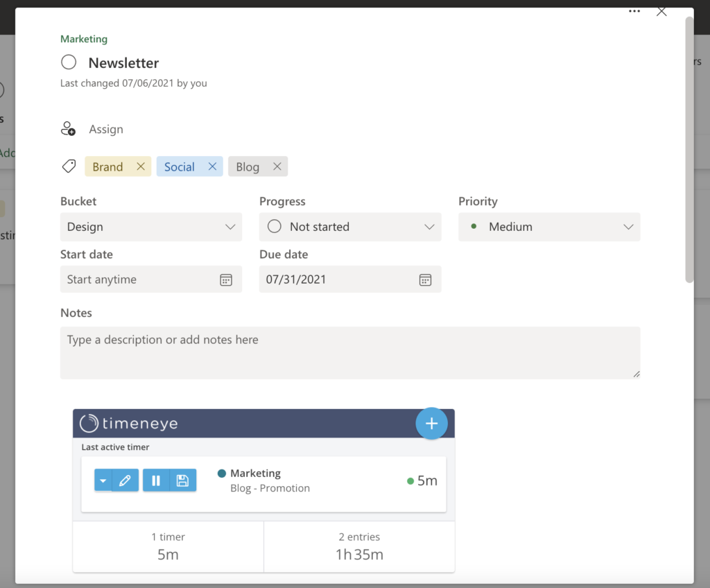Edit the timer with the pencil icon
Image resolution: width=710 pixels, height=588 pixels.
point(123,480)
